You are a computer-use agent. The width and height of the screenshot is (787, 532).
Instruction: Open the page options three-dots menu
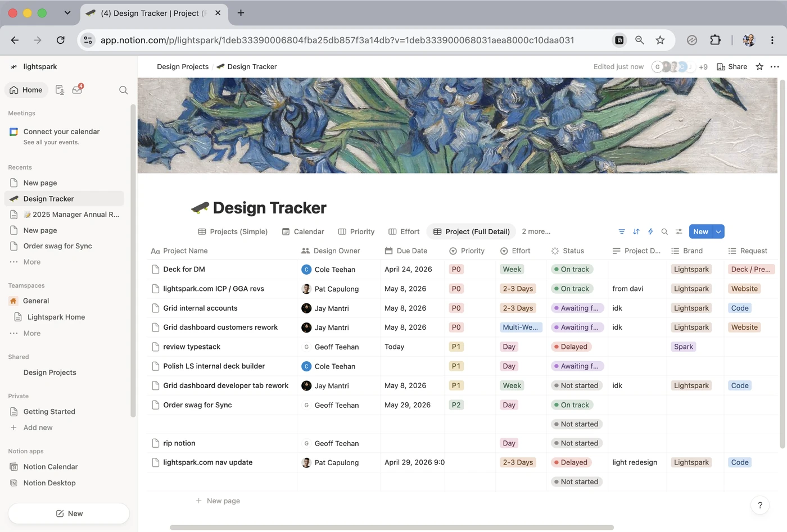pos(775,66)
